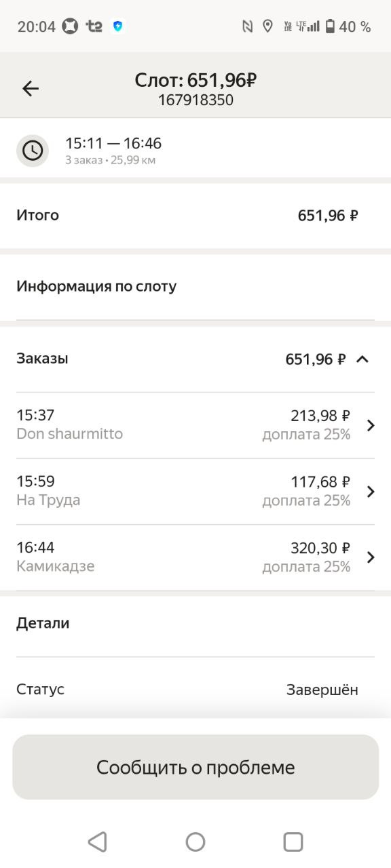Tap Сообщить о проблеме button
391x868 pixels.
[x=195, y=767]
